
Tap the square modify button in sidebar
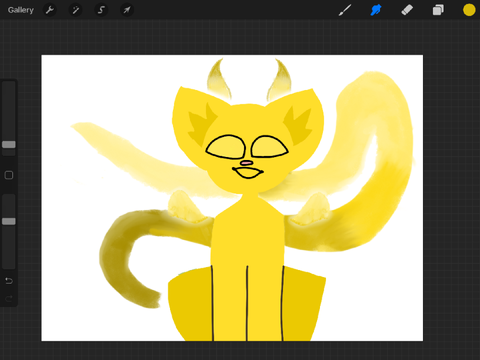coord(9,175)
